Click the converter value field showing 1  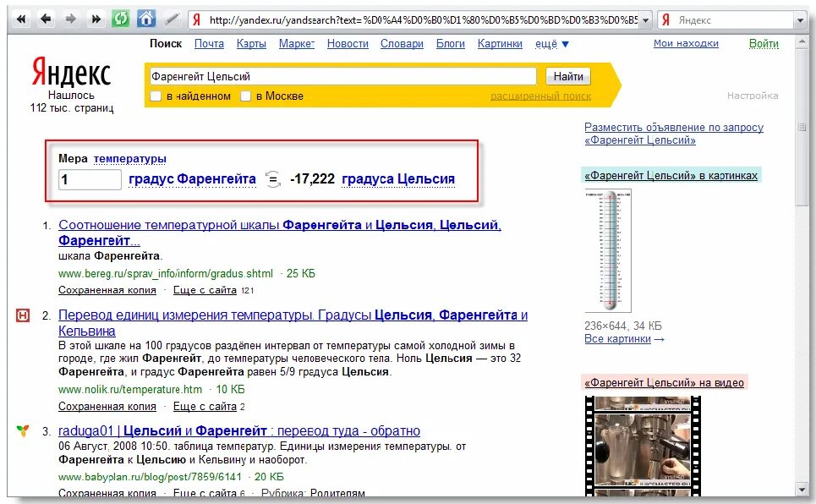90,179
